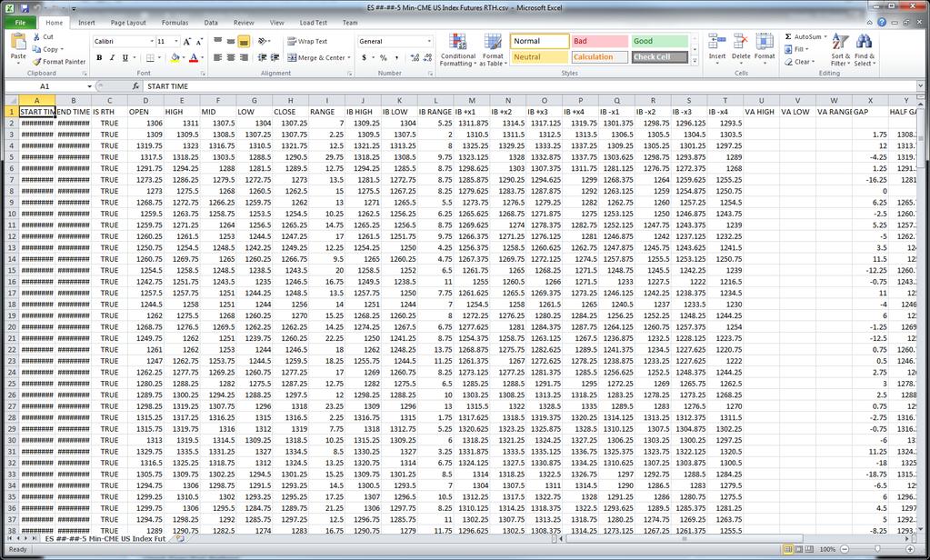
Task: Toggle underline formatting
Action: click(x=125, y=57)
